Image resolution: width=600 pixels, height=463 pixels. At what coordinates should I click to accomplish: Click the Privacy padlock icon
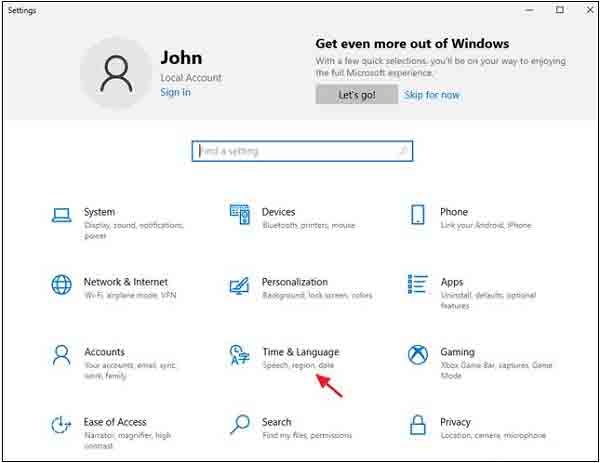pos(417,425)
